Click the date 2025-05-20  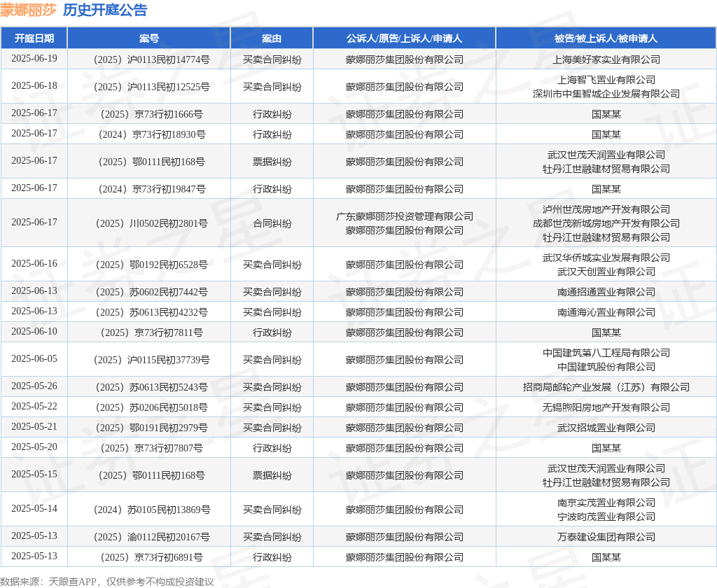(34, 447)
